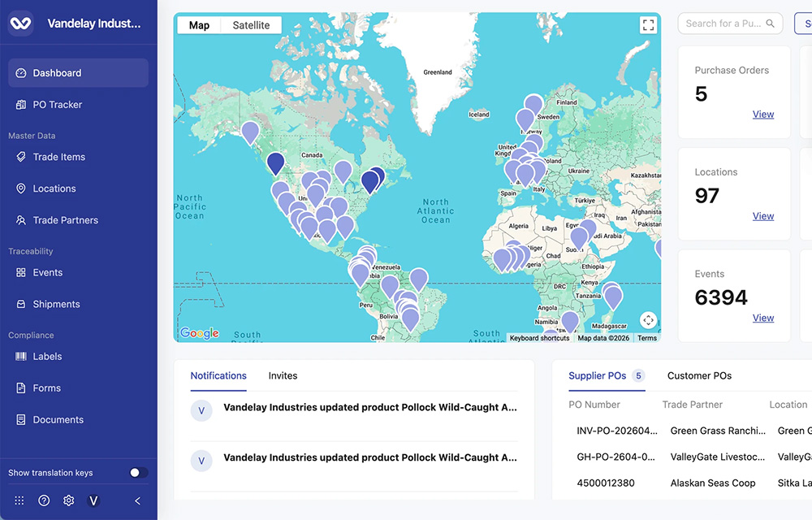Select the Customer POs tab

click(x=699, y=376)
